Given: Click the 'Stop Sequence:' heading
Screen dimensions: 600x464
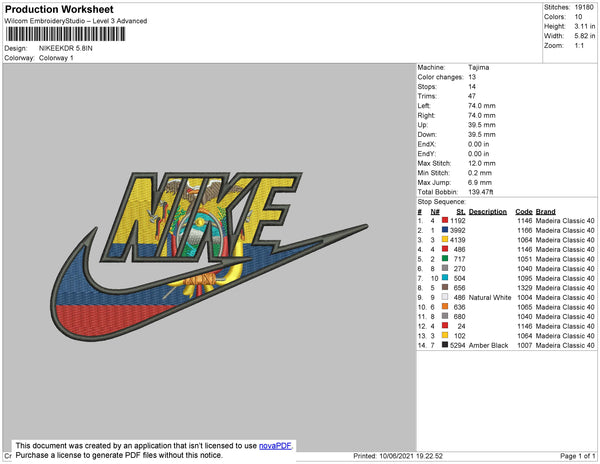Looking at the screenshot, I should 442,202.
